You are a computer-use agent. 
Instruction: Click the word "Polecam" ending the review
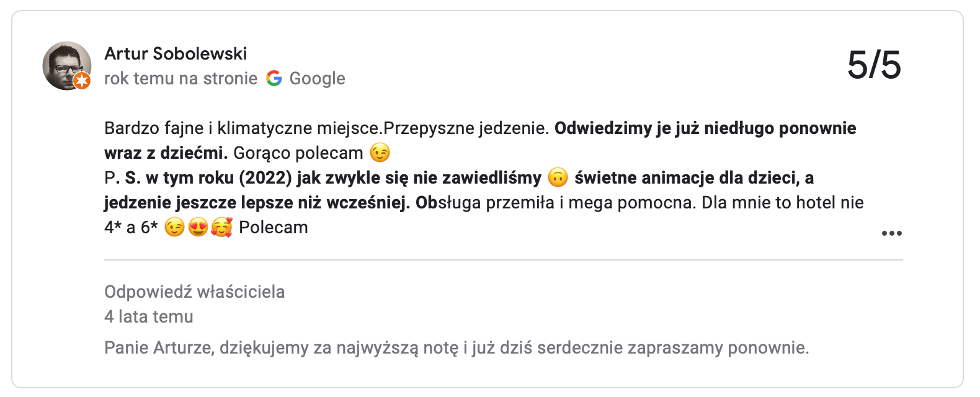coord(274,228)
